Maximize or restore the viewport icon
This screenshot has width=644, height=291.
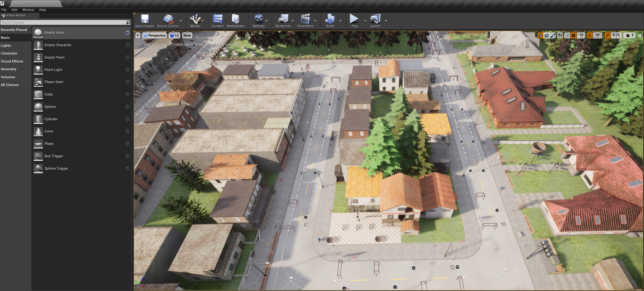tap(640, 36)
